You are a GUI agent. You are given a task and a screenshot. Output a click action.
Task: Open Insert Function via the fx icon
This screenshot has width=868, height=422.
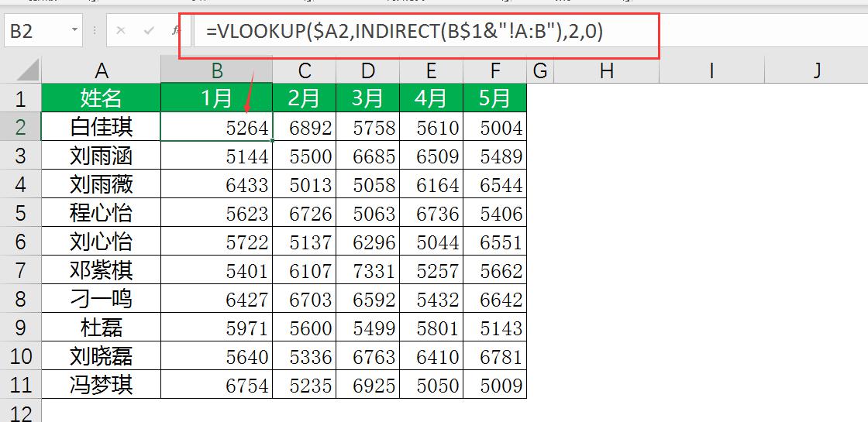(176, 31)
